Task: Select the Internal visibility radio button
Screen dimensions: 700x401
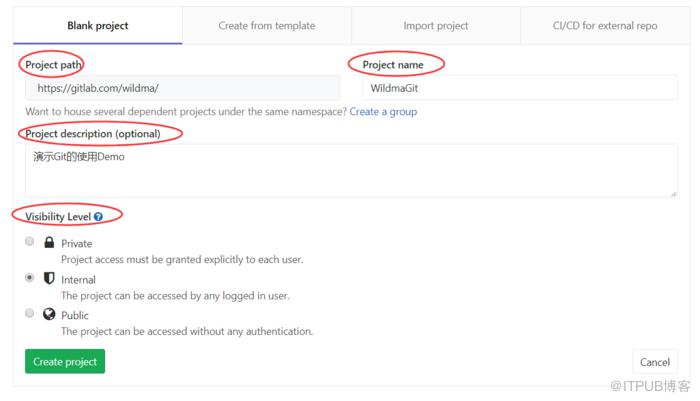Action: (x=29, y=278)
